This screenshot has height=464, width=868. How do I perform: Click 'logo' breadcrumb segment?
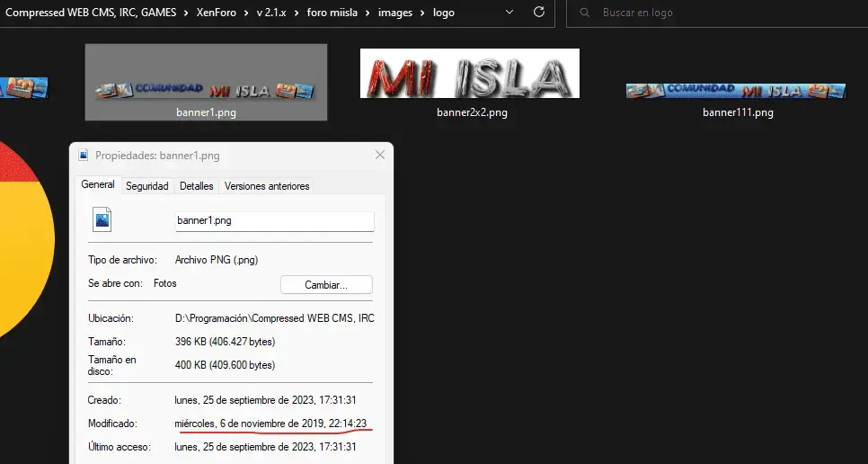pyautogui.click(x=443, y=13)
